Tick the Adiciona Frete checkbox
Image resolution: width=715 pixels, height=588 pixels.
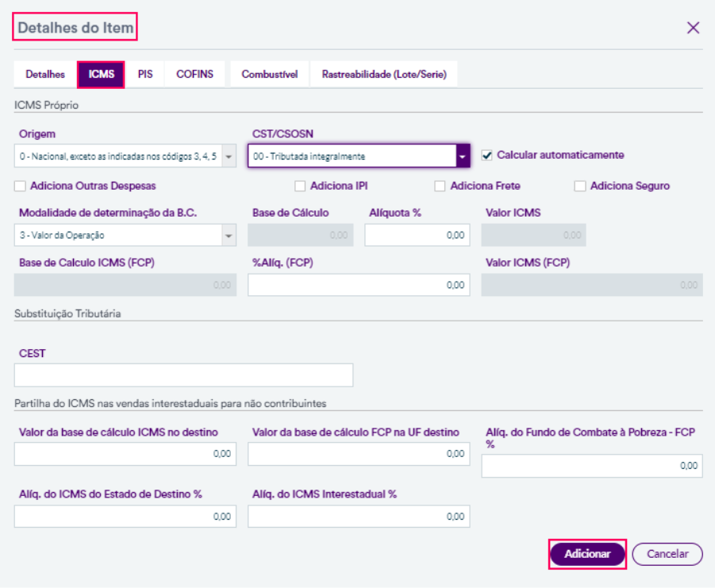pos(440,186)
